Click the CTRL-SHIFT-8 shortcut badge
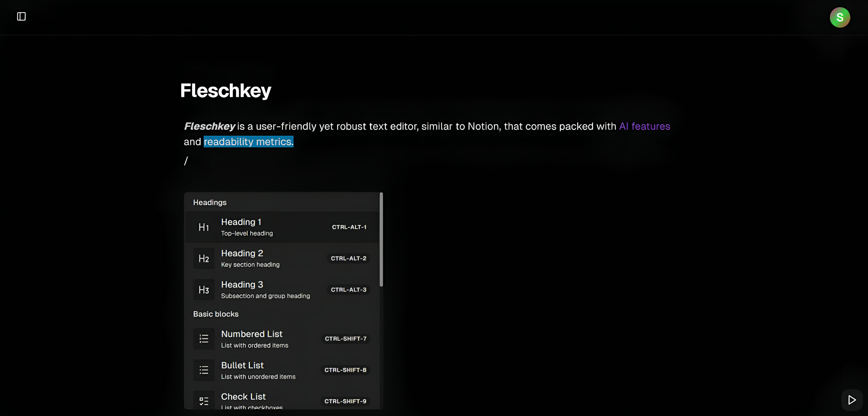The height and width of the screenshot is (416, 868). tap(345, 370)
